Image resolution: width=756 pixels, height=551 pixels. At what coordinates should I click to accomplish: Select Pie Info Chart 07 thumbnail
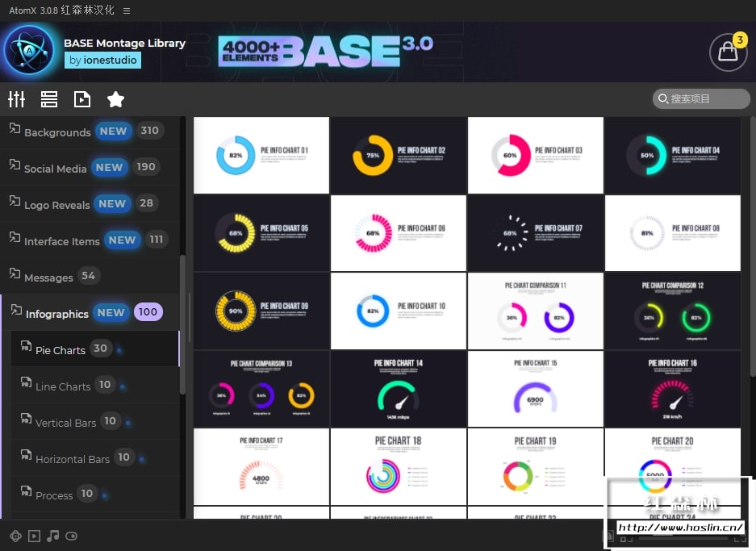pyautogui.click(x=535, y=233)
